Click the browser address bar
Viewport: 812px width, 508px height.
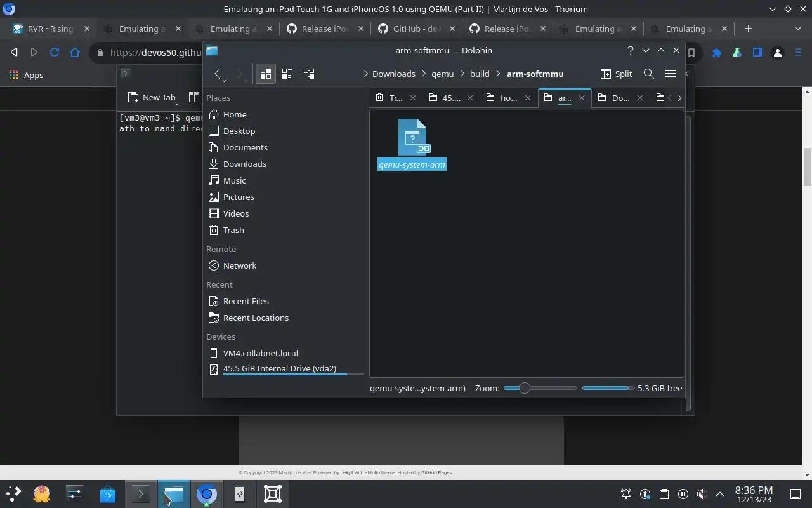155,53
